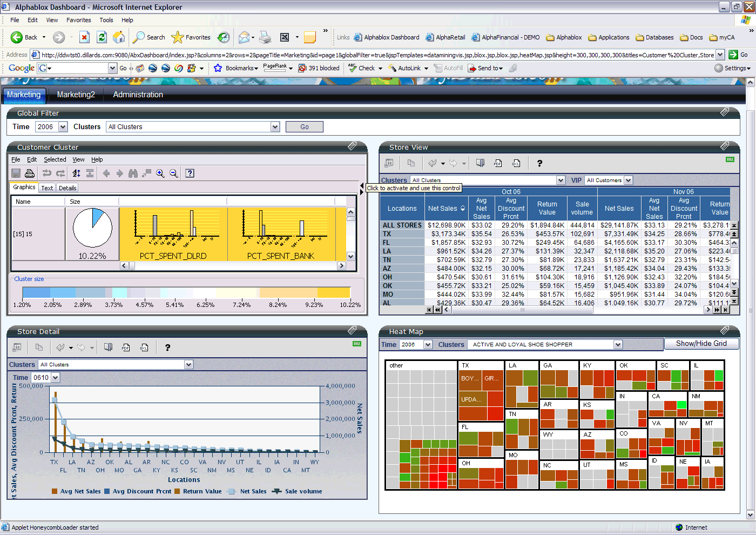
Task: Open Heat Map Clusters dropdown
Action: (618, 345)
